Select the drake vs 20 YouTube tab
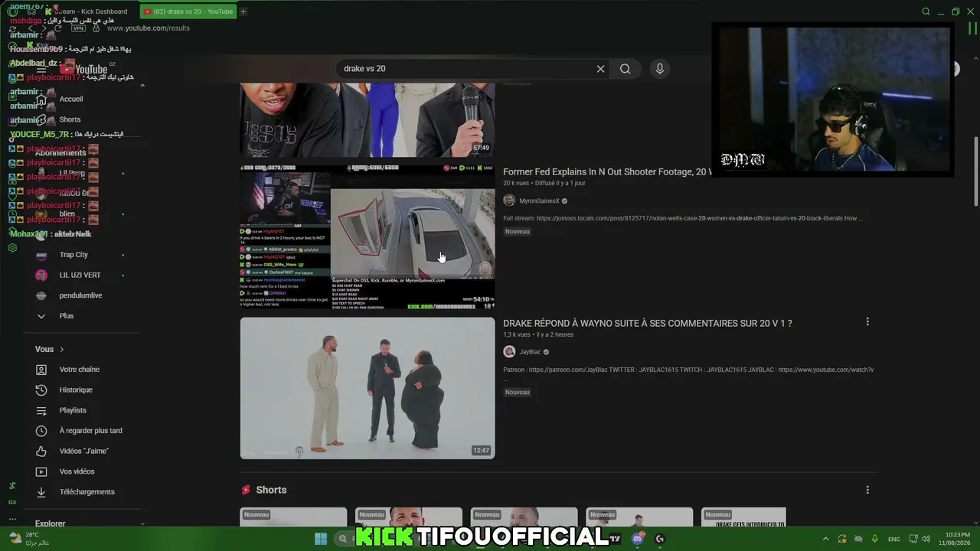The height and width of the screenshot is (551, 980). [188, 11]
